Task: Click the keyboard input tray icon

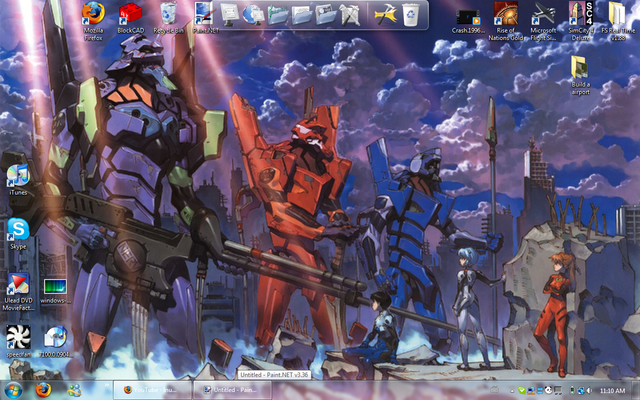Action: click(x=495, y=390)
